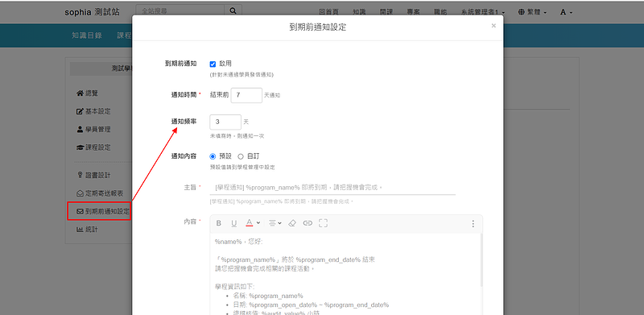Click the search magnifier button
Screen dimensions: 644x315
(233, 11)
